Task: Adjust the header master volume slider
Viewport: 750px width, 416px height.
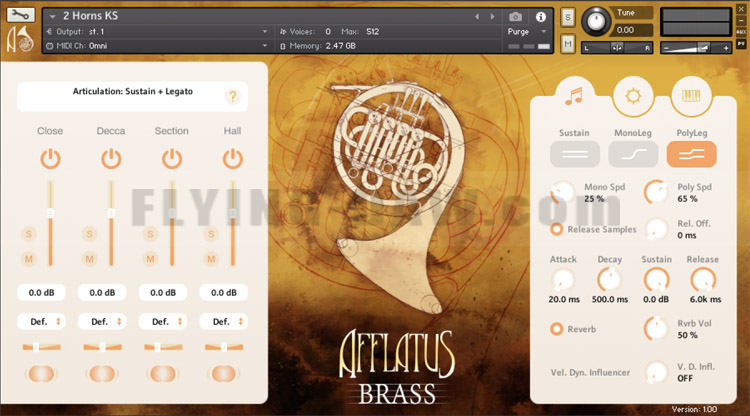Action: click(x=696, y=48)
